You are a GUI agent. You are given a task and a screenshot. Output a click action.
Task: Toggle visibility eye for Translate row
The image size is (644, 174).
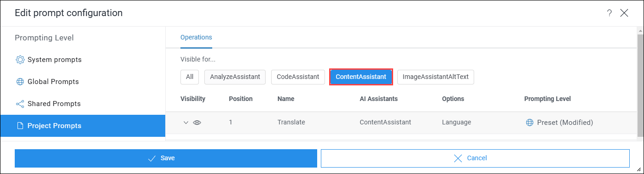coord(197,123)
